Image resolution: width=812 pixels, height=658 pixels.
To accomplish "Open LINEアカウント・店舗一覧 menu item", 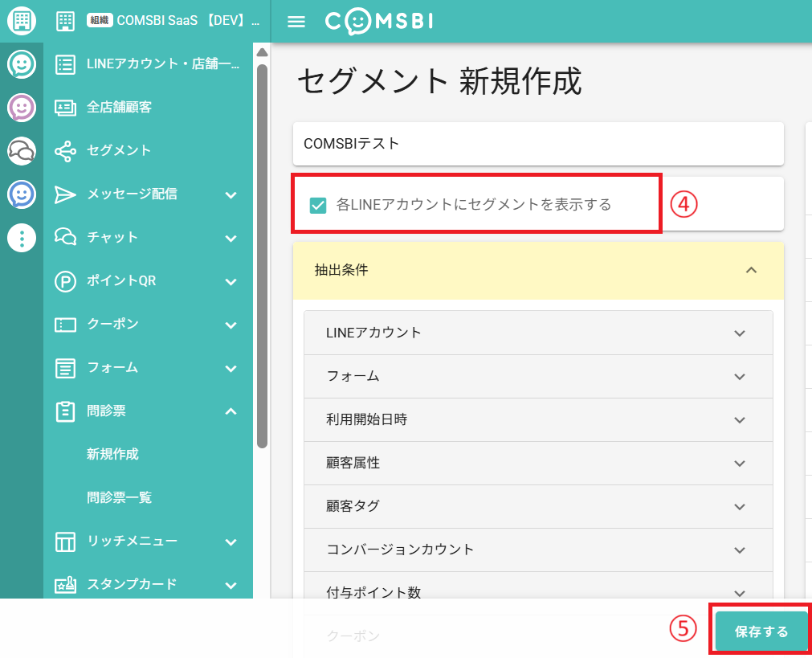I will point(148,64).
